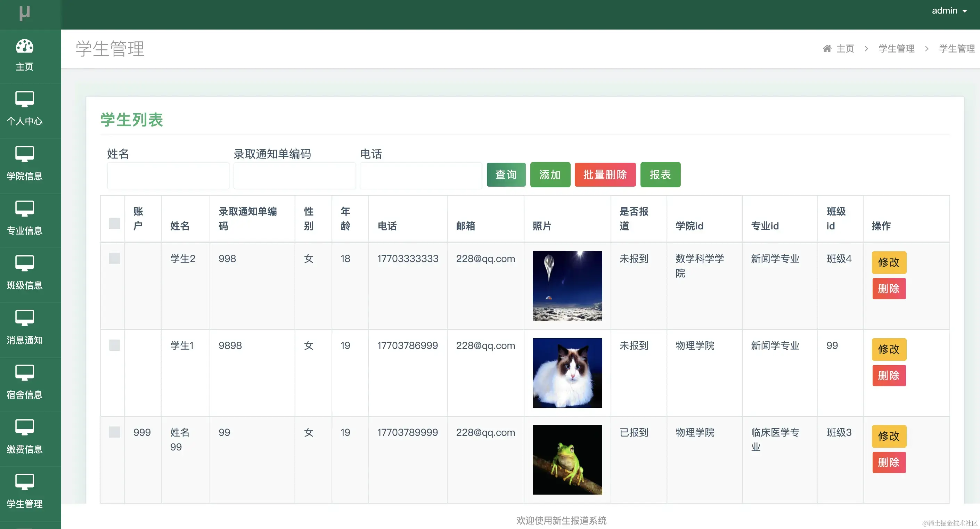Open 主页 via the palette icon
The image size is (980, 529).
24,47
